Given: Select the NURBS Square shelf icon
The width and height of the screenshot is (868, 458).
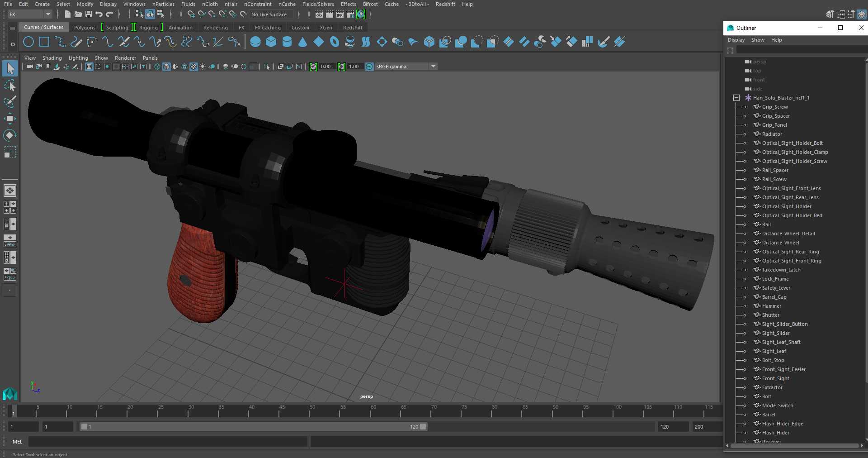Looking at the screenshot, I should click(44, 42).
